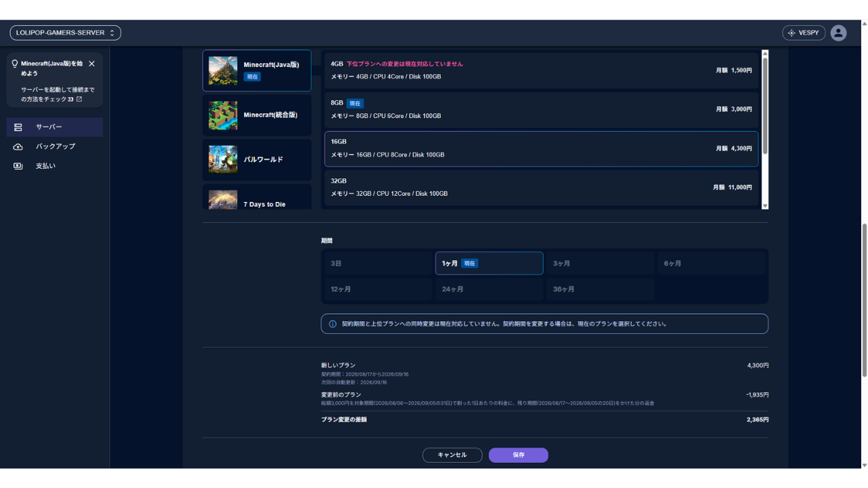The height and width of the screenshot is (488, 868).
Task: Click the Minecraft(統合版) thumbnail image
Action: click(223, 115)
